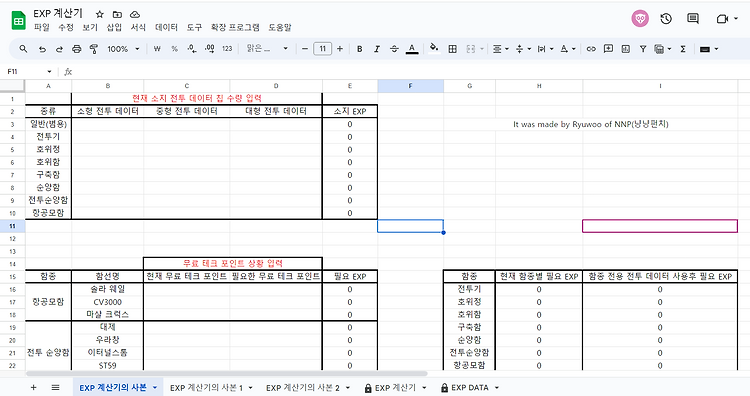This screenshot has width=750, height=396.
Task: Switch to EXP 계산기의 사본 2 sheet
Action: click(303, 387)
